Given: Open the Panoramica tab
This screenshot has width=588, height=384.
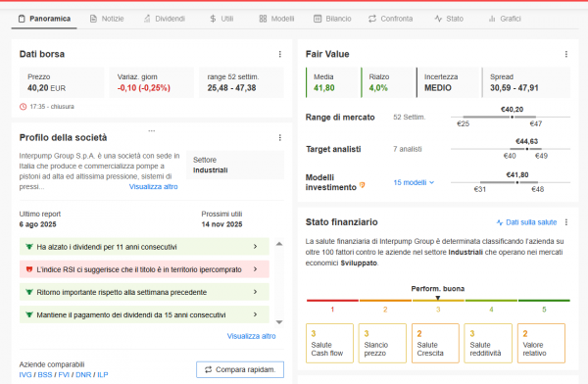Looking at the screenshot, I should point(44,19).
